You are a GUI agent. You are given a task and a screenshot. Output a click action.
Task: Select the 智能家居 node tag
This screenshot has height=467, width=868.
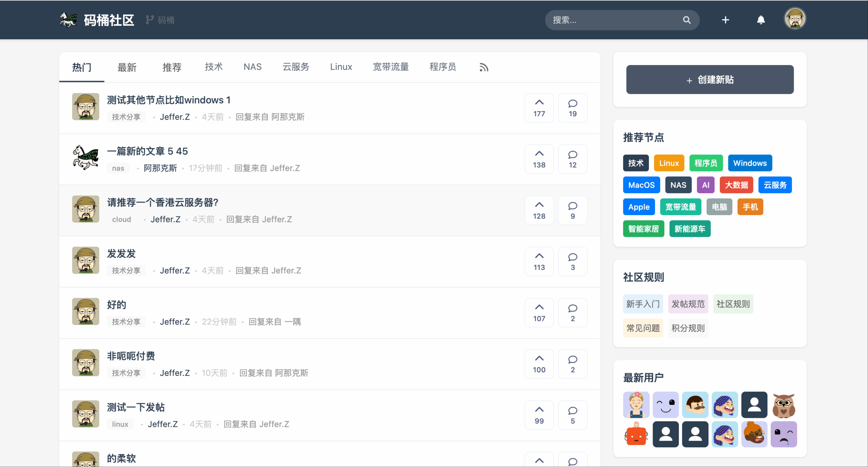coord(644,229)
